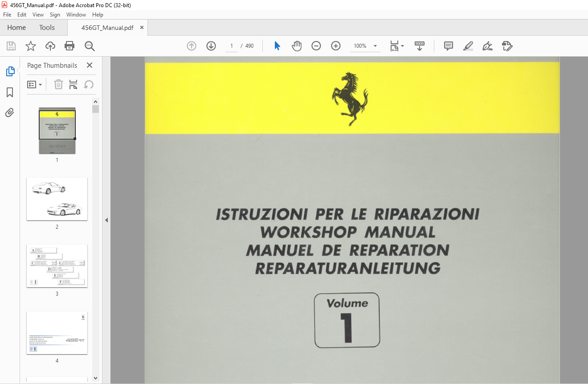The height and width of the screenshot is (384, 588).
Task: Star this file as a favorite
Action: (31, 46)
